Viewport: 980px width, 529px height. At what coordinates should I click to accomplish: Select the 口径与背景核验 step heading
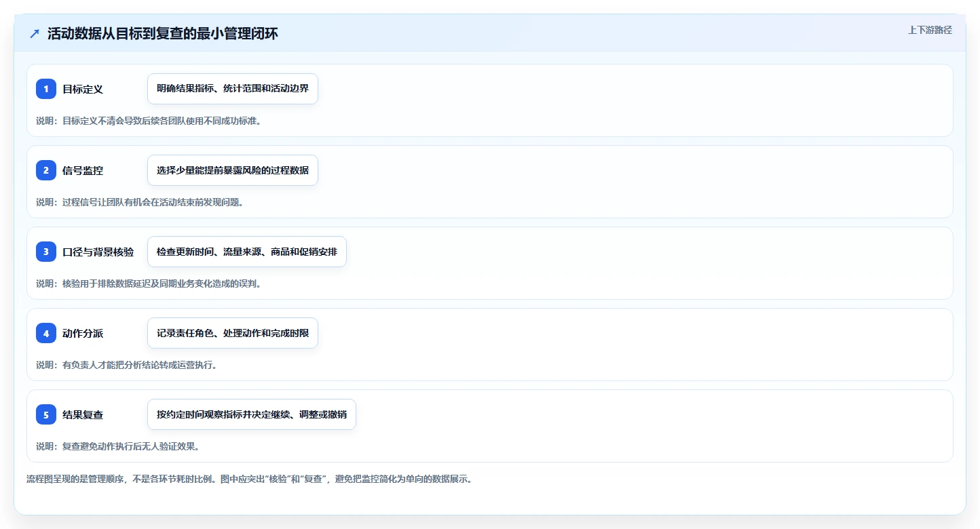[98, 252]
